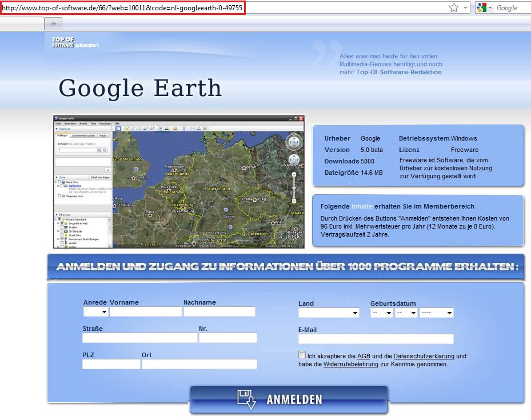
Task: Click the 'Lizenz Freeware' text
Action: 439,150
